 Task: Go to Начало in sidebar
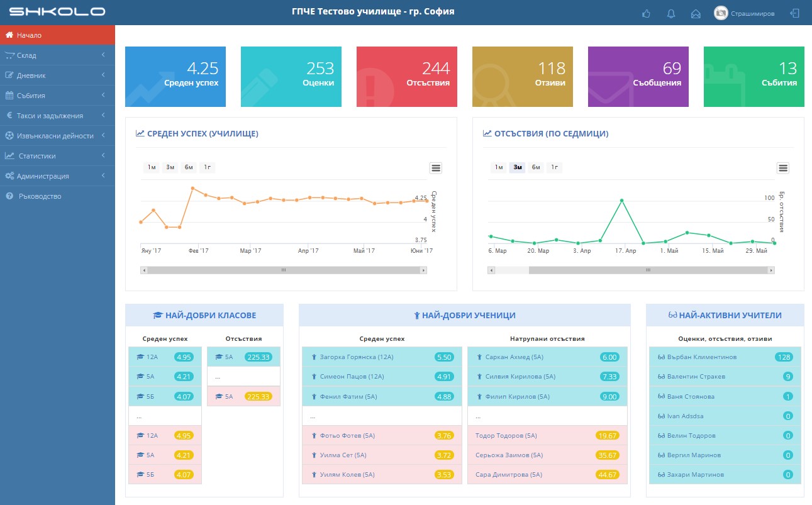click(57, 35)
